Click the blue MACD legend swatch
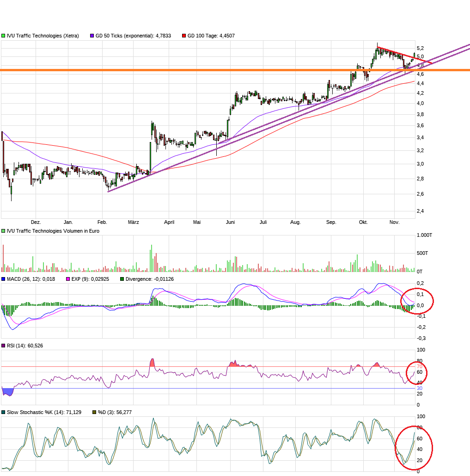Image resolution: width=470 pixels, height=476 pixels. (x=3, y=279)
